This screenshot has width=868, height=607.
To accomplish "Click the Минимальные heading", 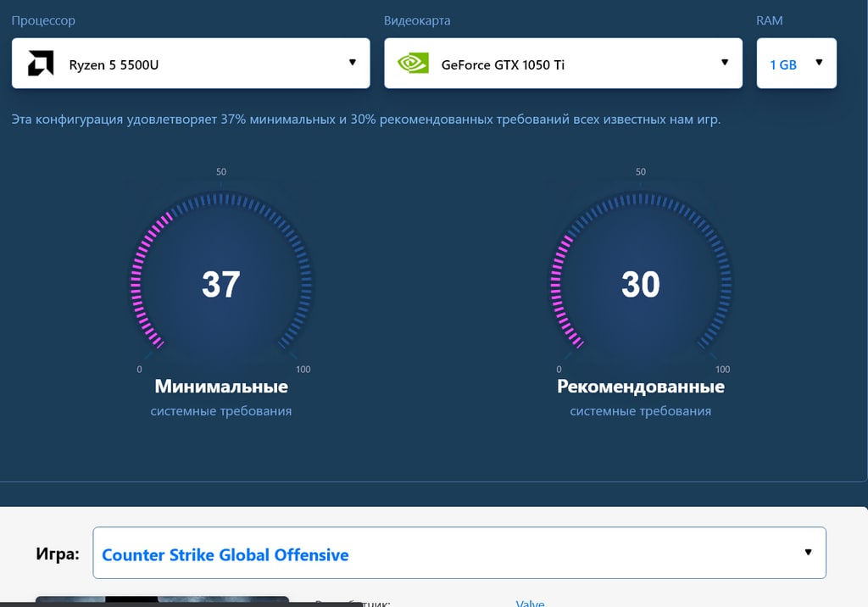I will click(221, 386).
